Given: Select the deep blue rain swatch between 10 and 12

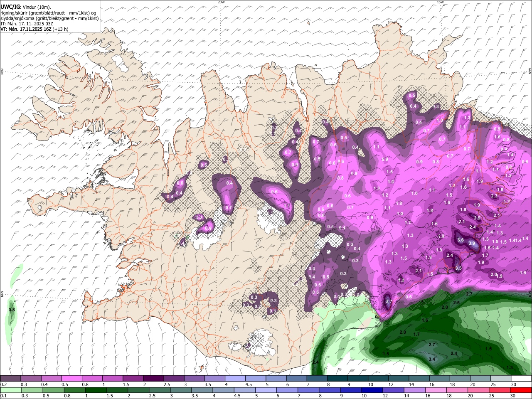Looking at the screenshot, I should pyautogui.click(x=372, y=390).
